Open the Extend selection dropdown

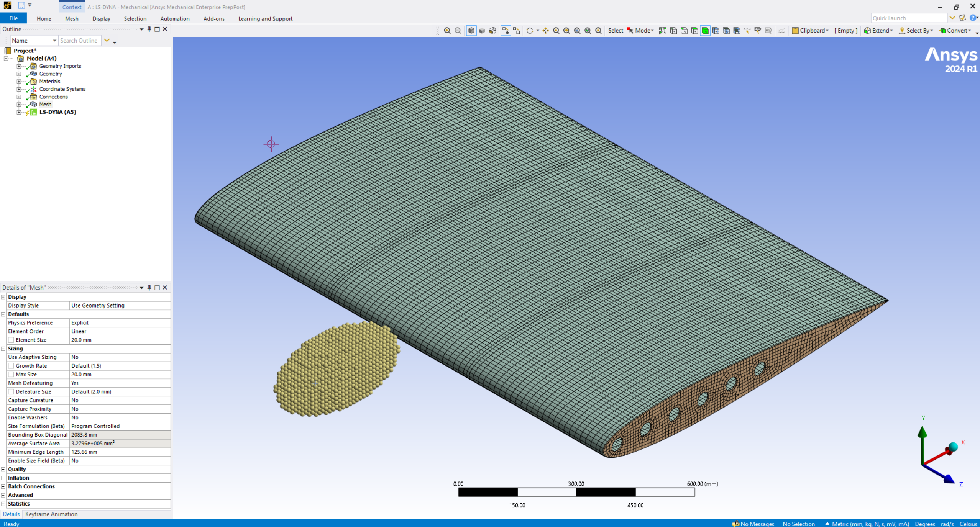[879, 31]
